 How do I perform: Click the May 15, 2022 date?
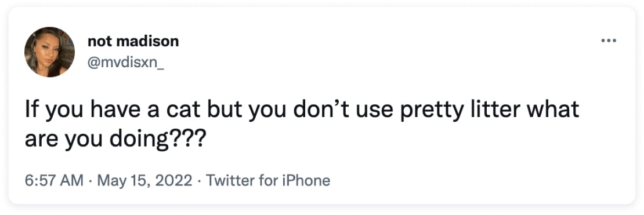tap(144, 181)
